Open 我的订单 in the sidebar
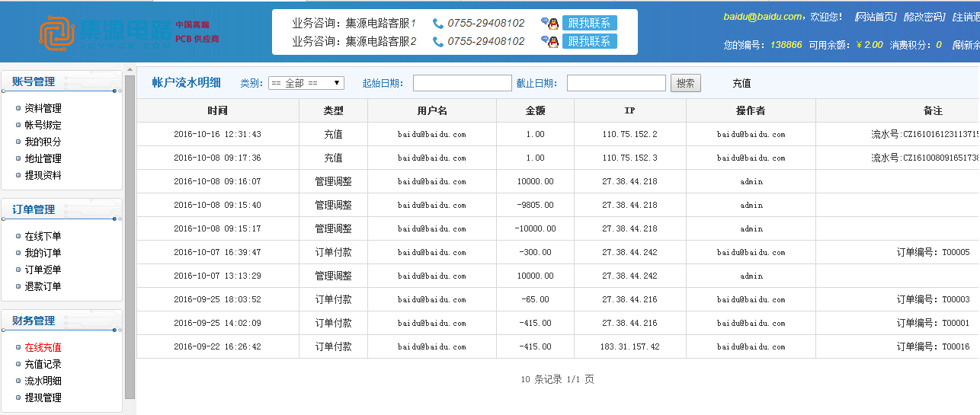 click(43, 253)
